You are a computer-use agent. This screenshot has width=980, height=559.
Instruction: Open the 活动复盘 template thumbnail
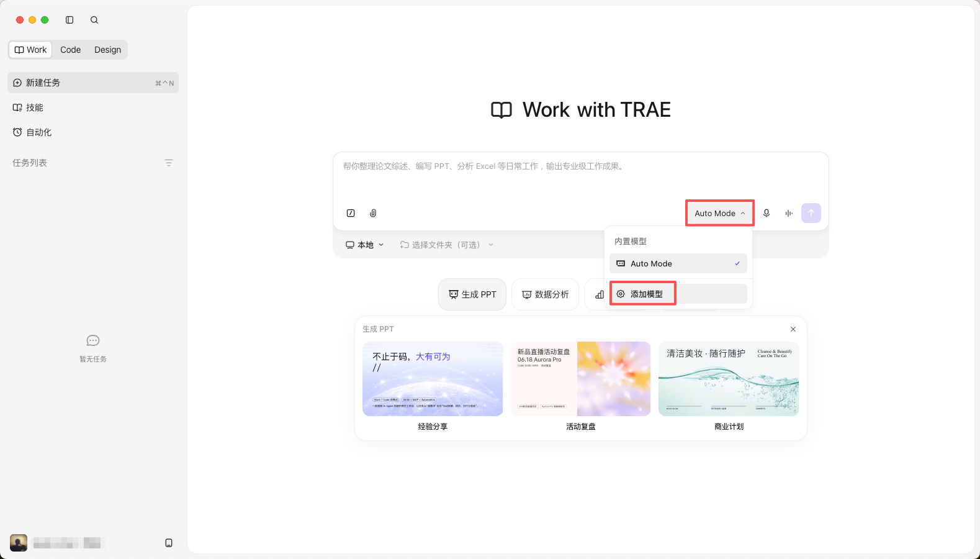(x=581, y=379)
